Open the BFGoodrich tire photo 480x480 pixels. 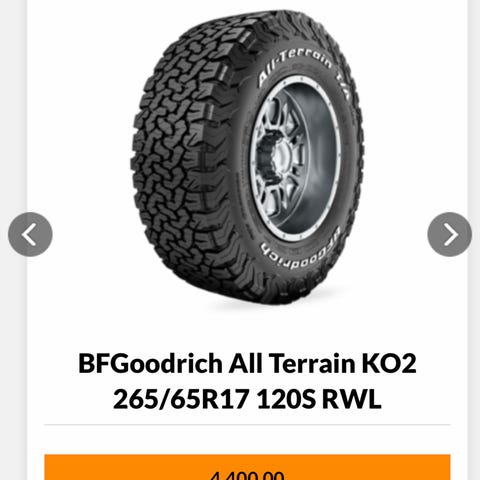click(247, 157)
